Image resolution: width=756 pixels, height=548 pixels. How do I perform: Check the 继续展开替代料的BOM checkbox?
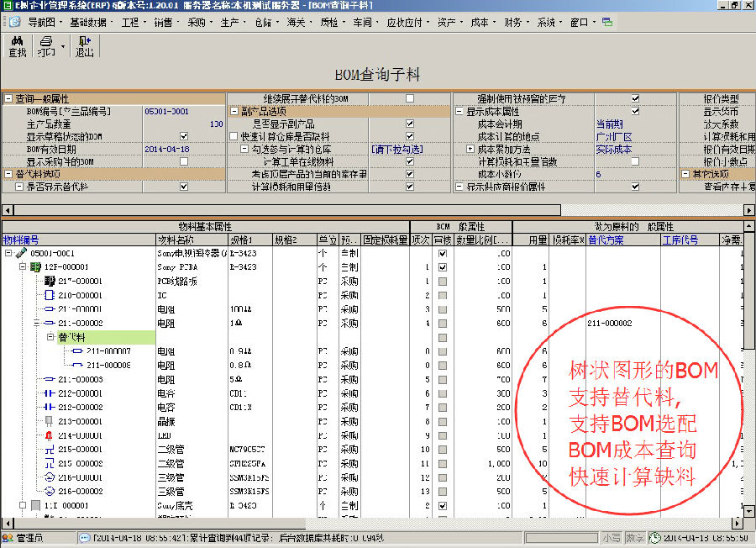409,98
